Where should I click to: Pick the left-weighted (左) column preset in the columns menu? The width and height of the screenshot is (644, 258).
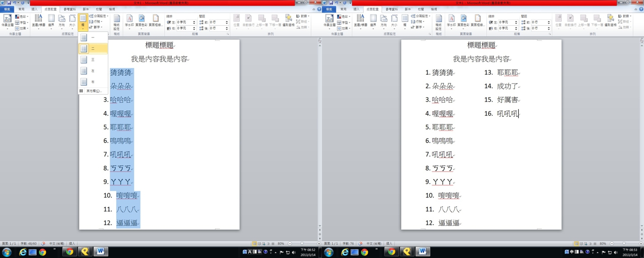(93, 71)
